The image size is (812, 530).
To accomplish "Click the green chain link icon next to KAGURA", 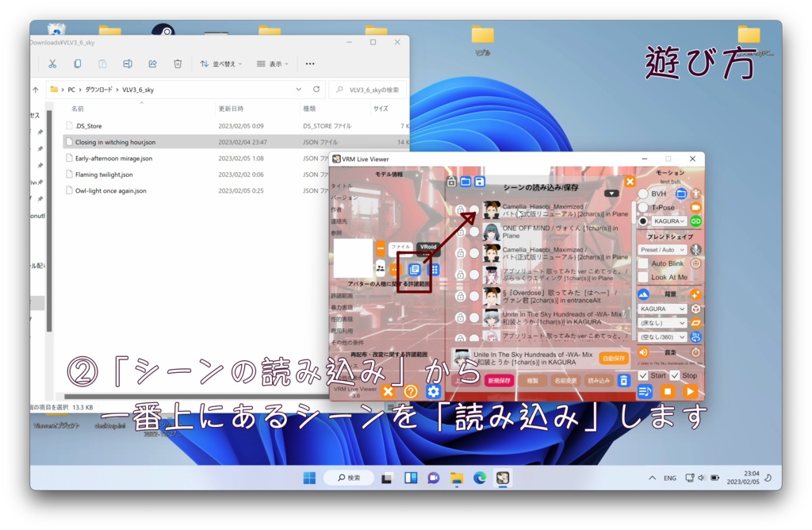I will (696, 221).
